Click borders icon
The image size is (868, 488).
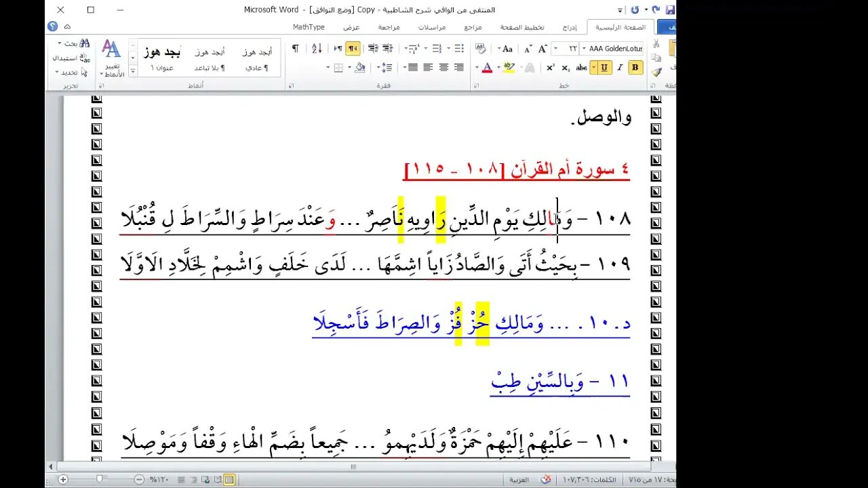coord(338,67)
